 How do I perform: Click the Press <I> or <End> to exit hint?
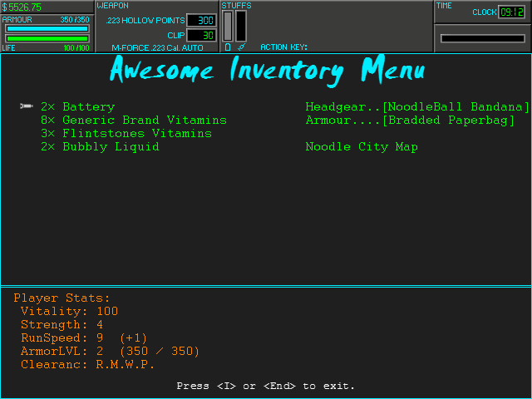266,386
